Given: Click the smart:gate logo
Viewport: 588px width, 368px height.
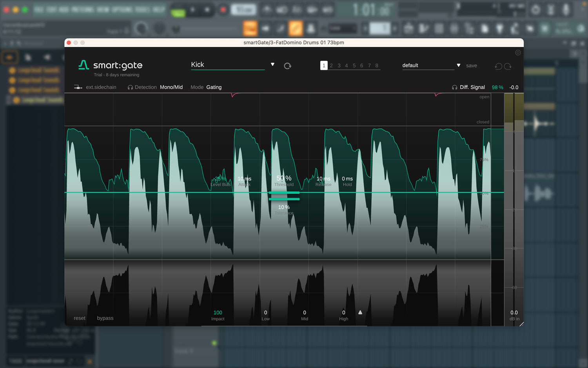Looking at the screenshot, I should (110, 65).
